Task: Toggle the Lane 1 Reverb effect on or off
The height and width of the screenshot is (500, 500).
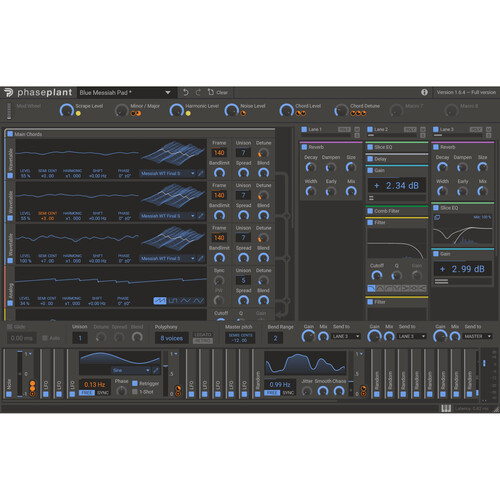Action: pos(304,147)
